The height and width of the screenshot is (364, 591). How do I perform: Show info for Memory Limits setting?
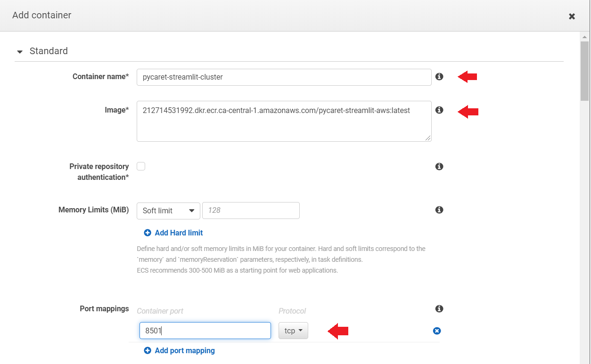coord(439,210)
